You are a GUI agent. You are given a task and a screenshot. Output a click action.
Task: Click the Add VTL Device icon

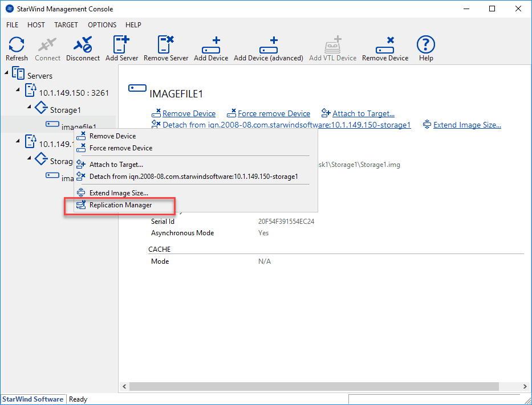click(333, 44)
